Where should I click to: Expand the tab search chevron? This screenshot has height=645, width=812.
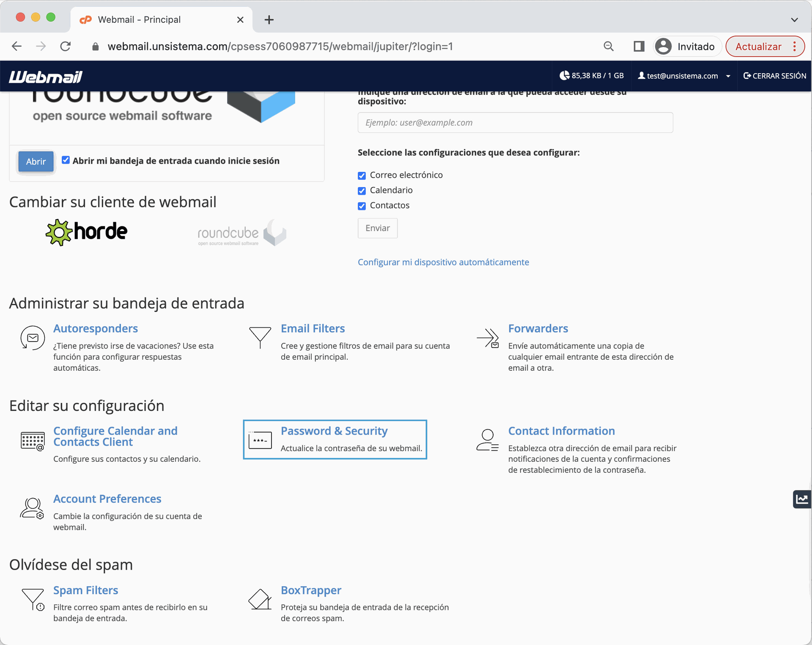[794, 19]
